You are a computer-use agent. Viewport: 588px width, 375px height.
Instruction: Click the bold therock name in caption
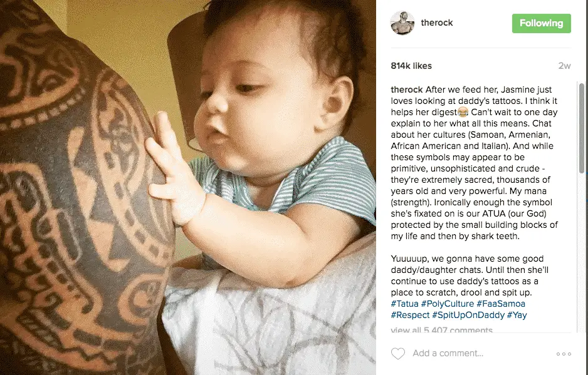coord(407,90)
